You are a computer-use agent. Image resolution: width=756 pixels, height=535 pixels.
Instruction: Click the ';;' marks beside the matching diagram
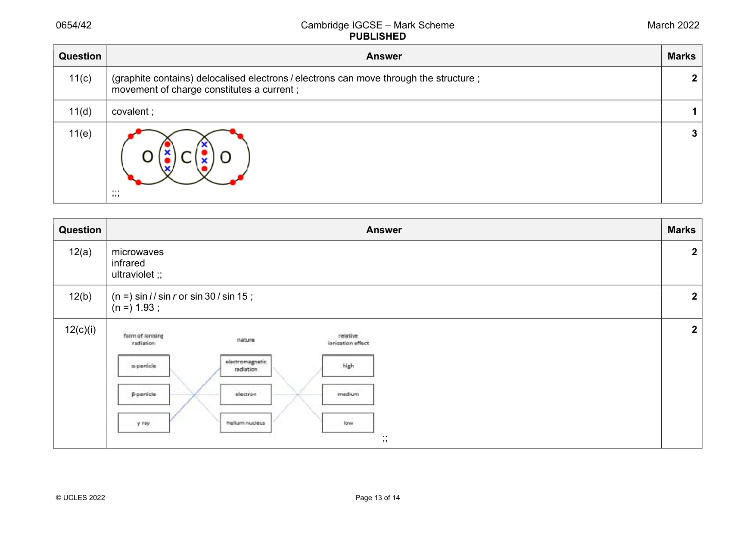385,439
